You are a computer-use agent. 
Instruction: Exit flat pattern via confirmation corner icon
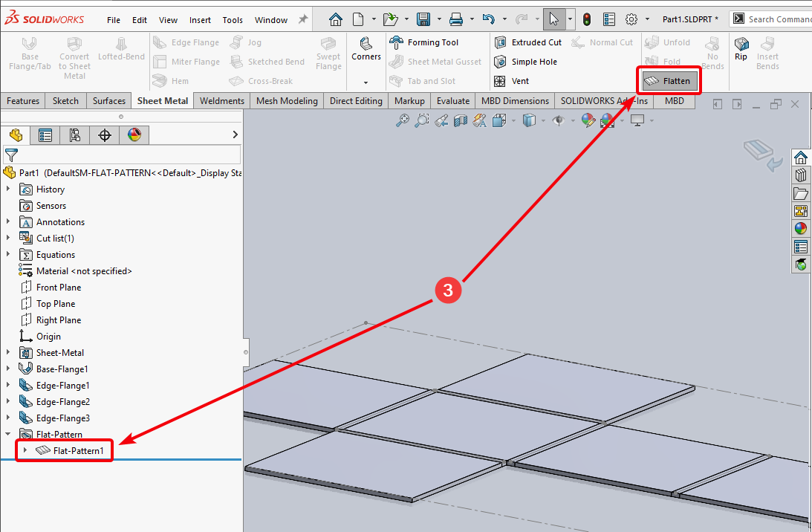coord(763,155)
